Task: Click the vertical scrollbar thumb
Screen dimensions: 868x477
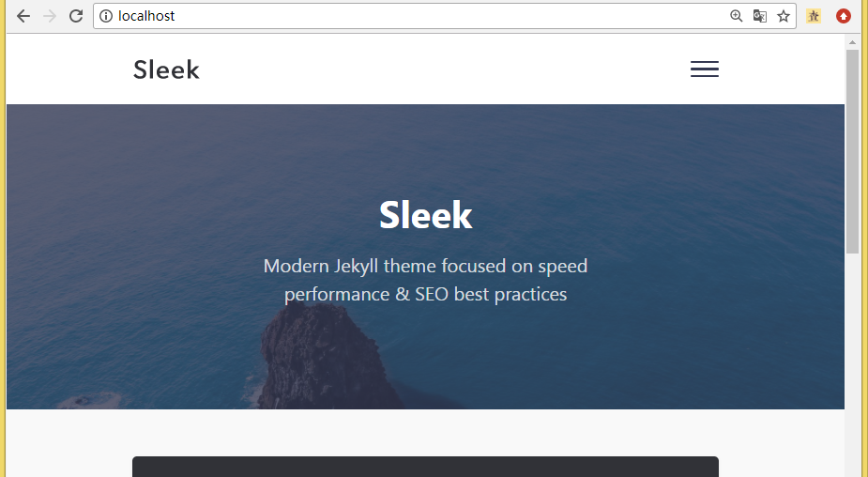Action: click(x=852, y=152)
